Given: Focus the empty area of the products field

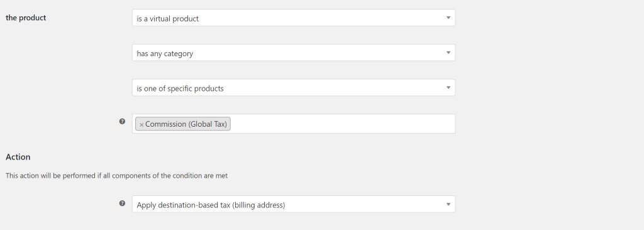Looking at the screenshot, I should 342,124.
